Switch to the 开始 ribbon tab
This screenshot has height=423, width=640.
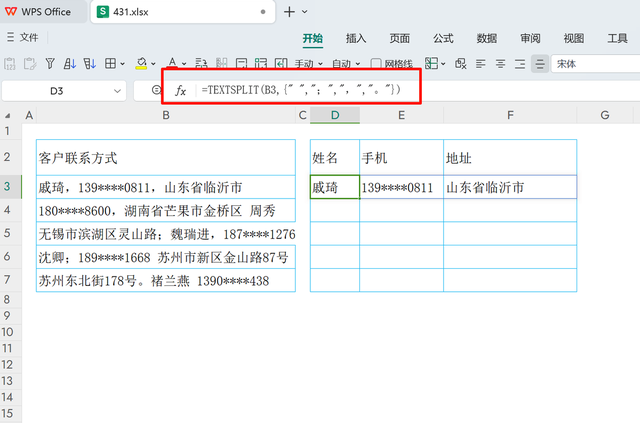[313, 38]
